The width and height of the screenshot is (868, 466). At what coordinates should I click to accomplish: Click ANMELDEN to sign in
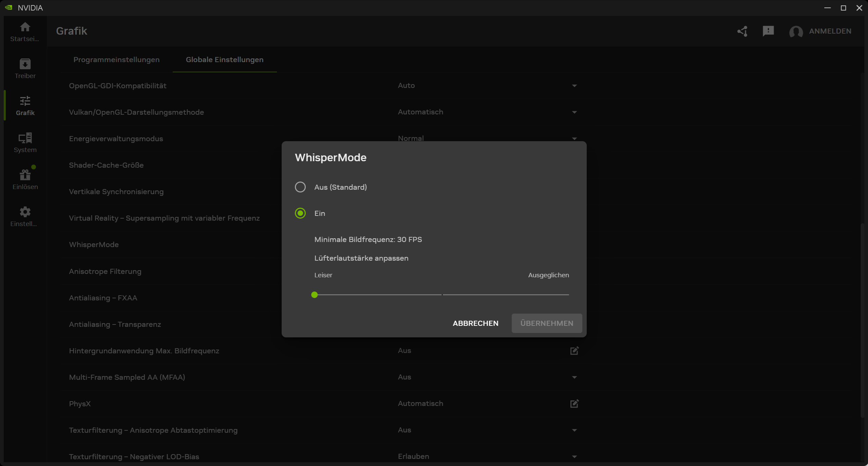tap(830, 31)
